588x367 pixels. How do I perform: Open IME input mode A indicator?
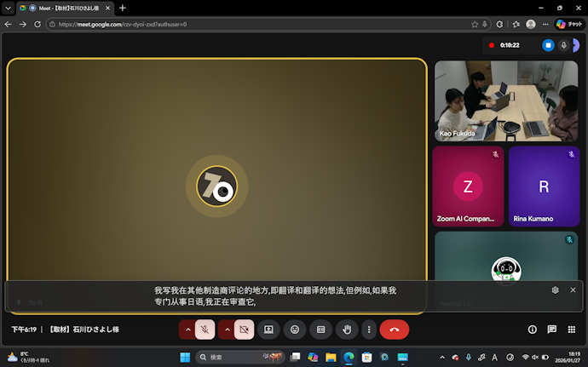[494, 358]
